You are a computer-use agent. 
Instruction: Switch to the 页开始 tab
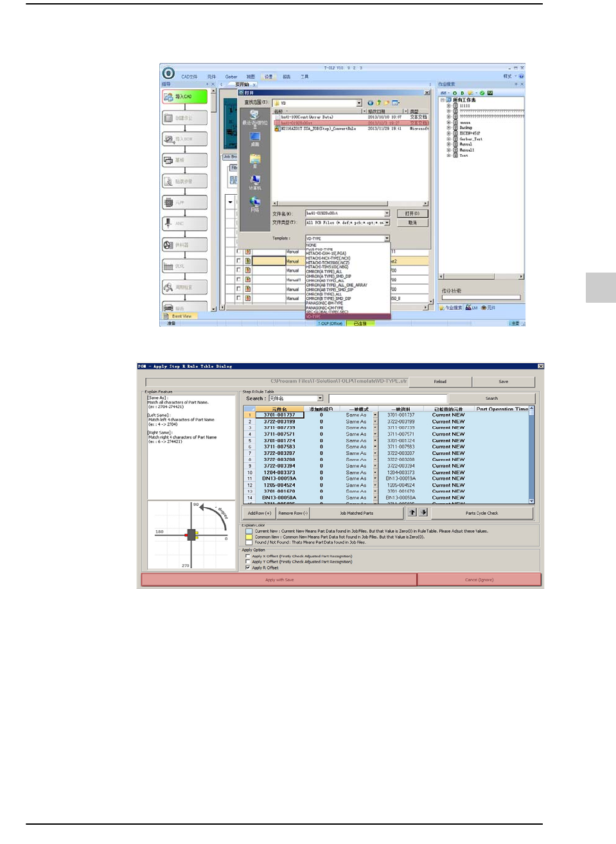coord(242,84)
